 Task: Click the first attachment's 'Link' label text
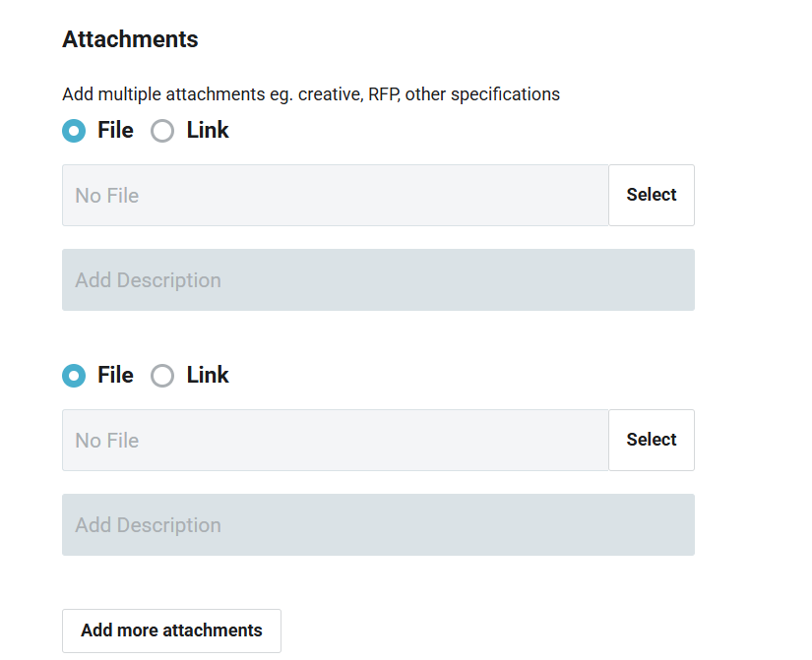click(x=208, y=130)
